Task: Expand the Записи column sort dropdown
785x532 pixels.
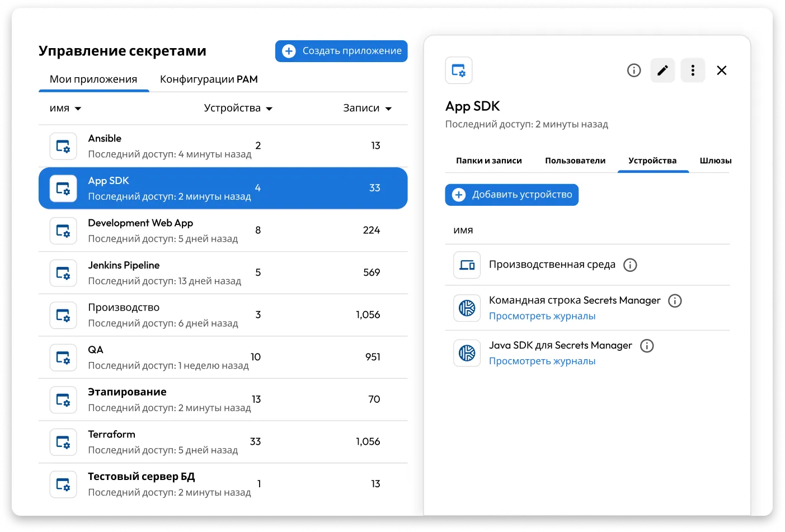Action: [367, 109]
